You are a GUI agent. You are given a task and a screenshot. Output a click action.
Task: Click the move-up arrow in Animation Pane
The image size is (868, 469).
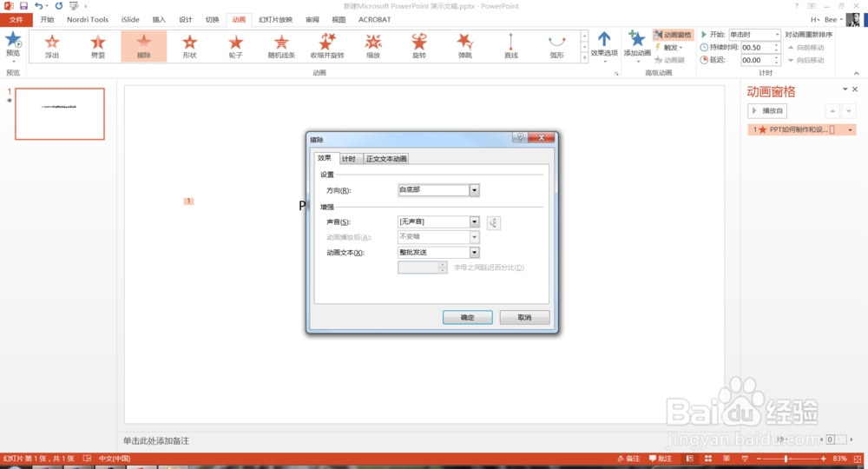[x=832, y=111]
